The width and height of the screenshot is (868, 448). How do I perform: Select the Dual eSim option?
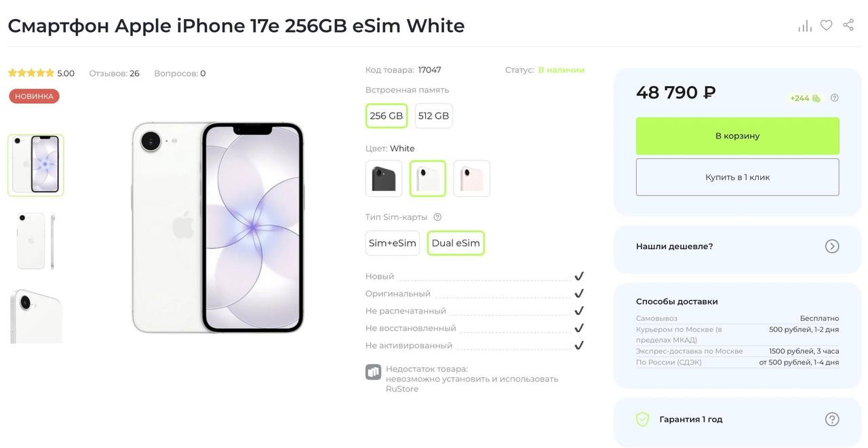(456, 243)
